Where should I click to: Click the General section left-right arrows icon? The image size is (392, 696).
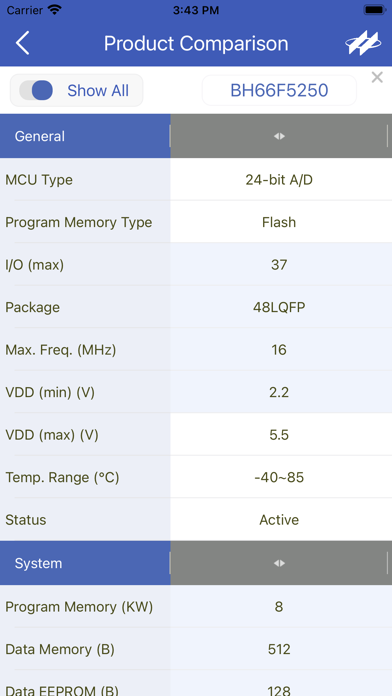[x=279, y=136]
